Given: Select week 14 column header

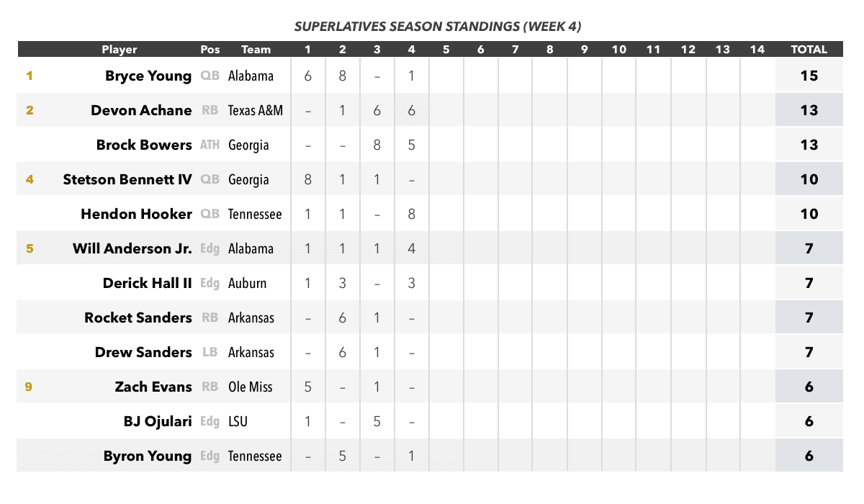Looking at the screenshot, I should click(x=757, y=50).
